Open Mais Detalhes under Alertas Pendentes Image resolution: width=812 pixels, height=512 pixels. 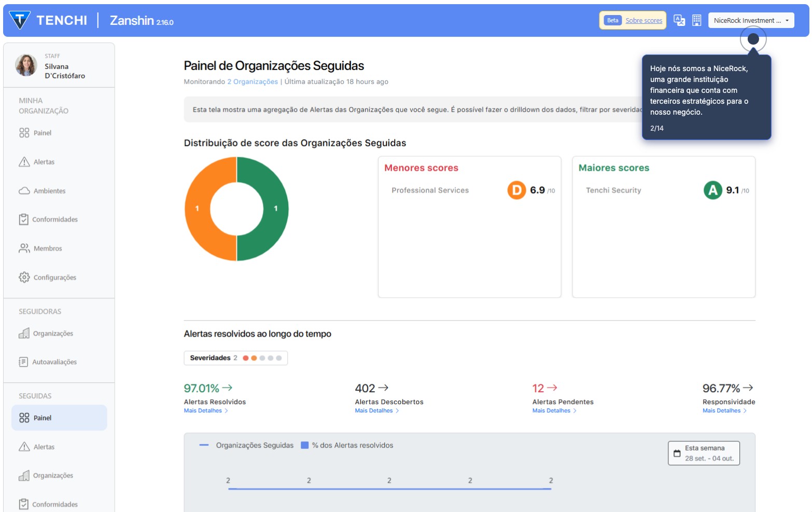(x=554, y=411)
